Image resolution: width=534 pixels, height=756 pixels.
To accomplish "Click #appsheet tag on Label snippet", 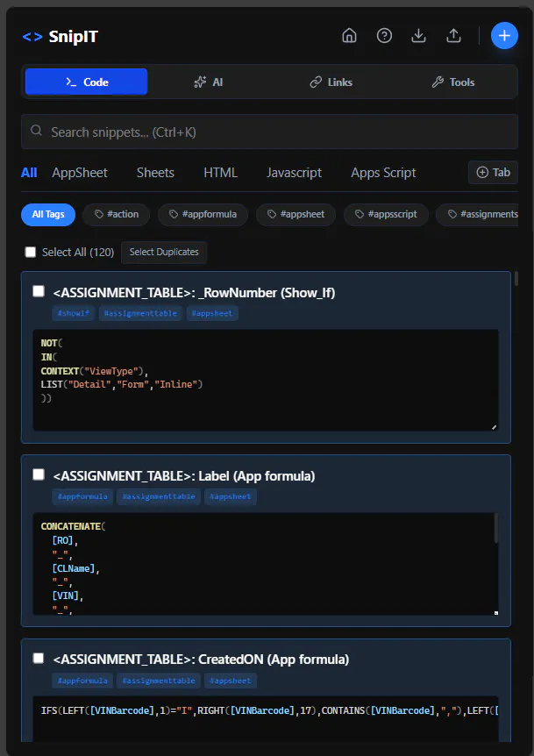I will [x=231, y=496].
